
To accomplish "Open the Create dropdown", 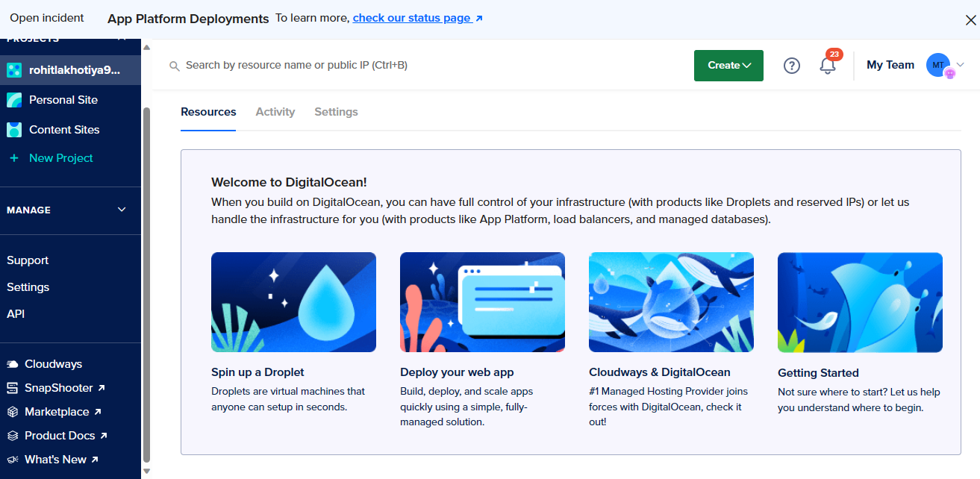I will pyautogui.click(x=728, y=66).
